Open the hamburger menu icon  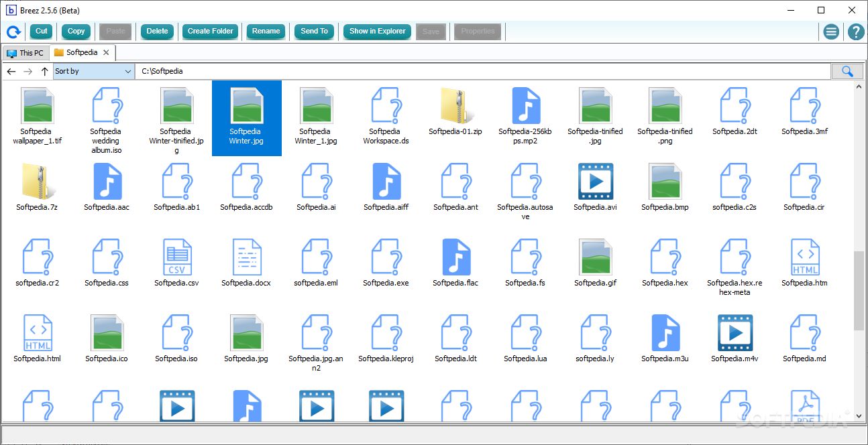coord(831,31)
